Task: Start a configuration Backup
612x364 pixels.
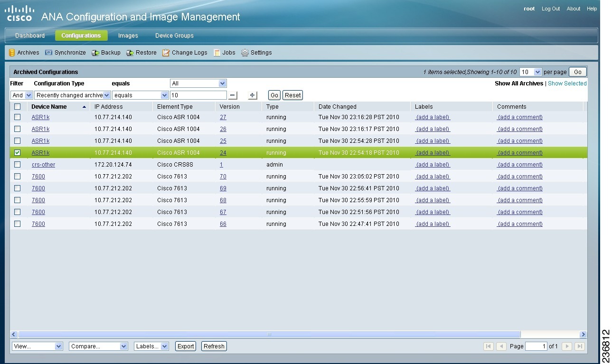Action: (106, 53)
